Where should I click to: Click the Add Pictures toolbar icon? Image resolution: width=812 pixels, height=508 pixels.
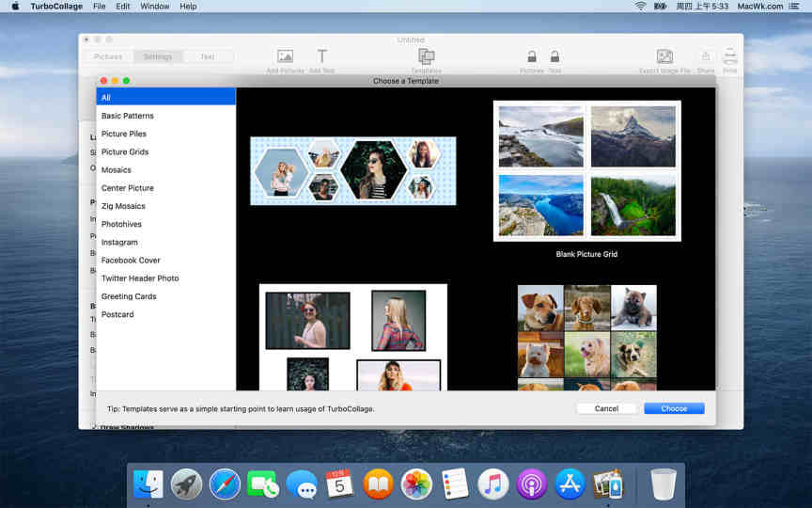tap(285, 56)
